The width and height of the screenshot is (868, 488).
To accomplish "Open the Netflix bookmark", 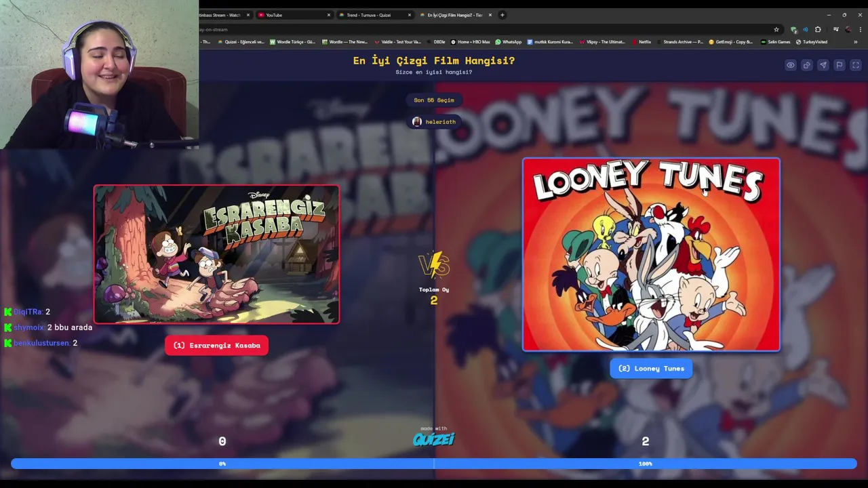I will 641,42.
